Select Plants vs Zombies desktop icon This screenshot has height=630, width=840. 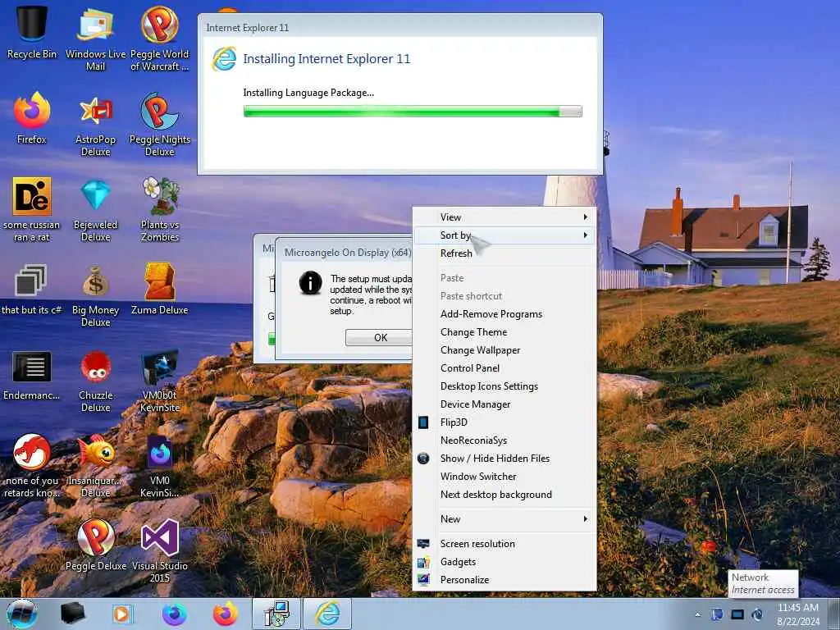point(160,209)
